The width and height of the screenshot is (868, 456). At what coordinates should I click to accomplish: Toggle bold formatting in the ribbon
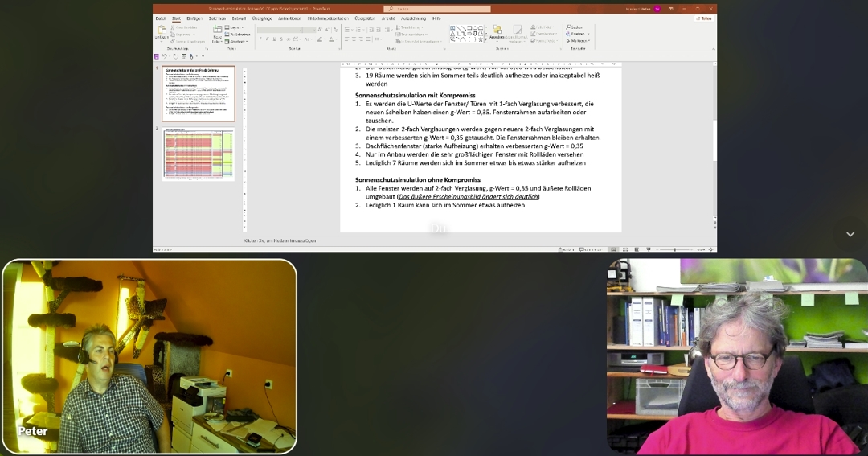point(260,39)
